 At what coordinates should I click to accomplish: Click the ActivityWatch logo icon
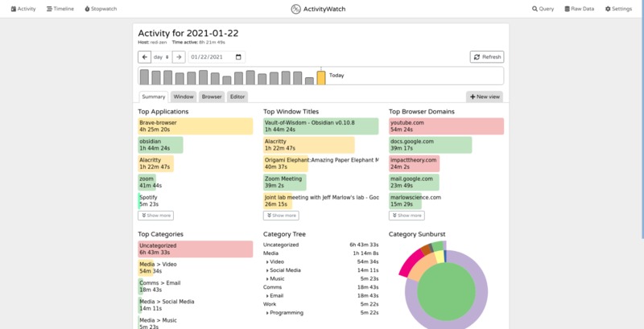pyautogui.click(x=295, y=9)
